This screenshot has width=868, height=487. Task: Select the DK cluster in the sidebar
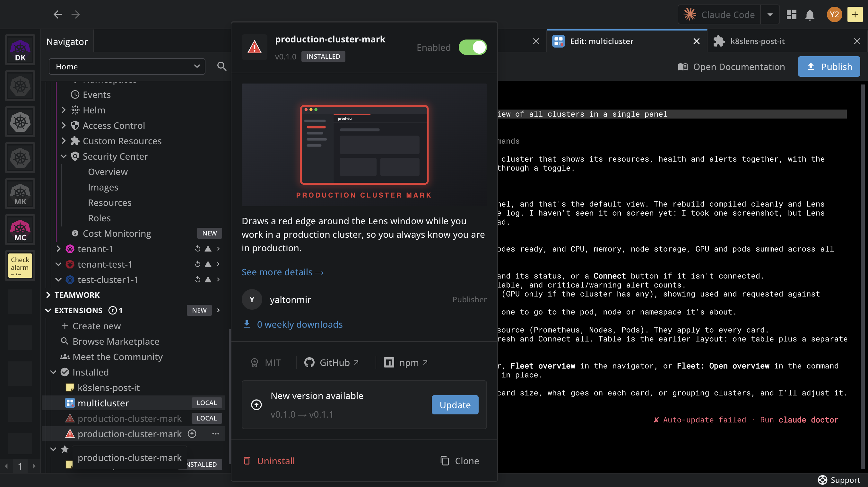(x=20, y=50)
